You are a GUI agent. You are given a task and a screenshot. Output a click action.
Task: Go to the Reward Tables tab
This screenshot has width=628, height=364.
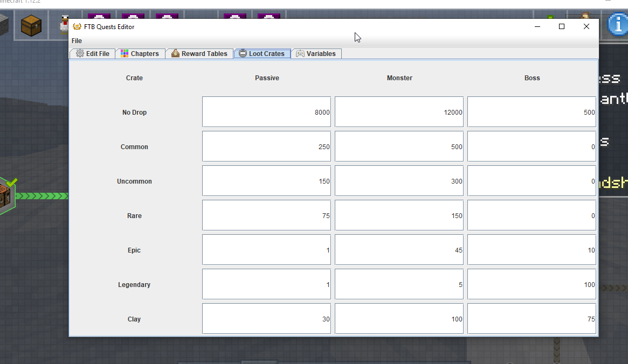pyautogui.click(x=199, y=54)
